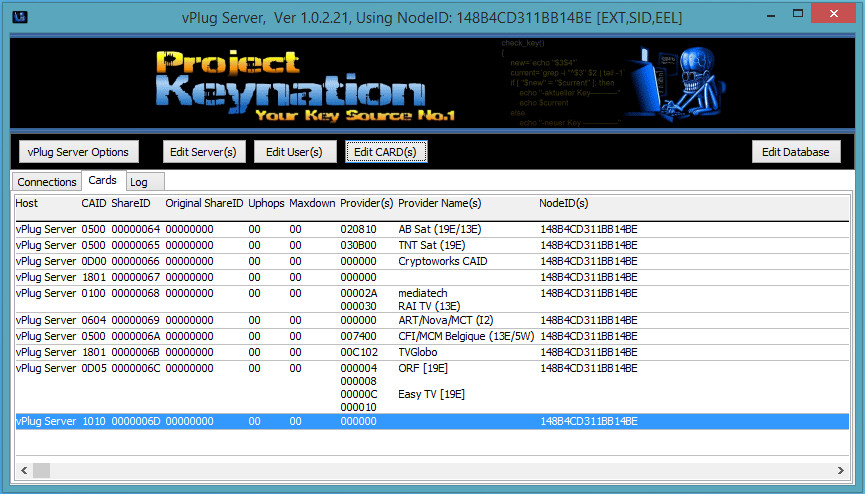Select the TNT Sat (19E) card row
The height and width of the screenshot is (494, 865).
(432, 245)
